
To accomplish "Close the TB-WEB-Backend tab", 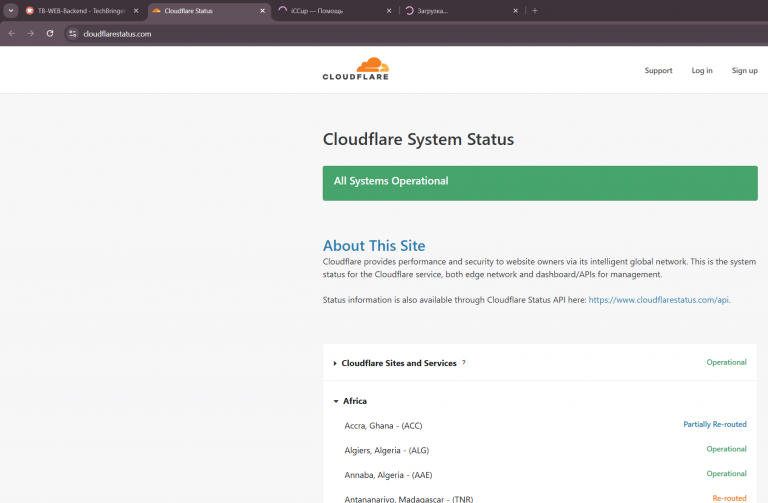I will click(136, 11).
